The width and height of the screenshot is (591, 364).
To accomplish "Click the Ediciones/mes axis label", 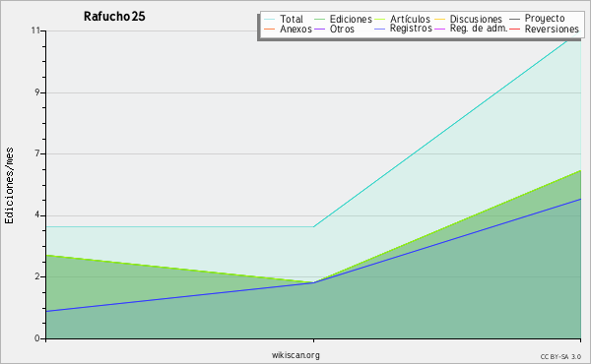I will pos(9,186).
